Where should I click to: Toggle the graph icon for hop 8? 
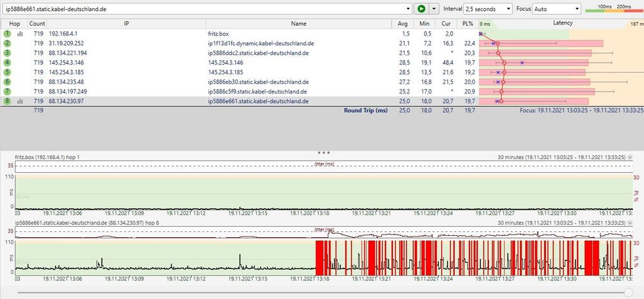coord(19,101)
